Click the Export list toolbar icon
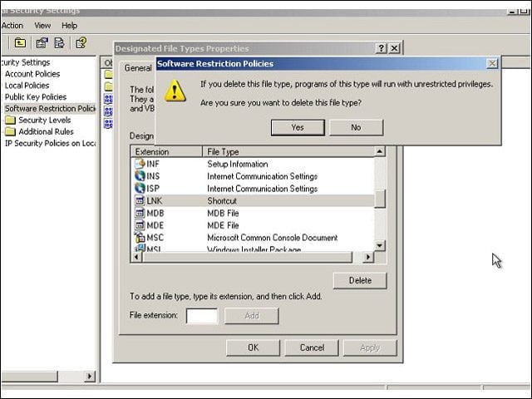Viewport: 532px width, 399px height. pyautogui.click(x=59, y=43)
